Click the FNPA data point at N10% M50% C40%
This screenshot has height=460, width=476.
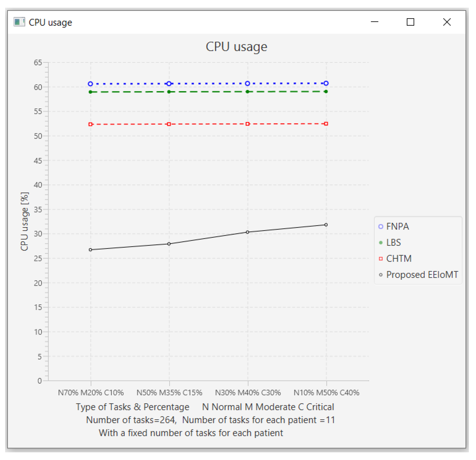pos(326,83)
